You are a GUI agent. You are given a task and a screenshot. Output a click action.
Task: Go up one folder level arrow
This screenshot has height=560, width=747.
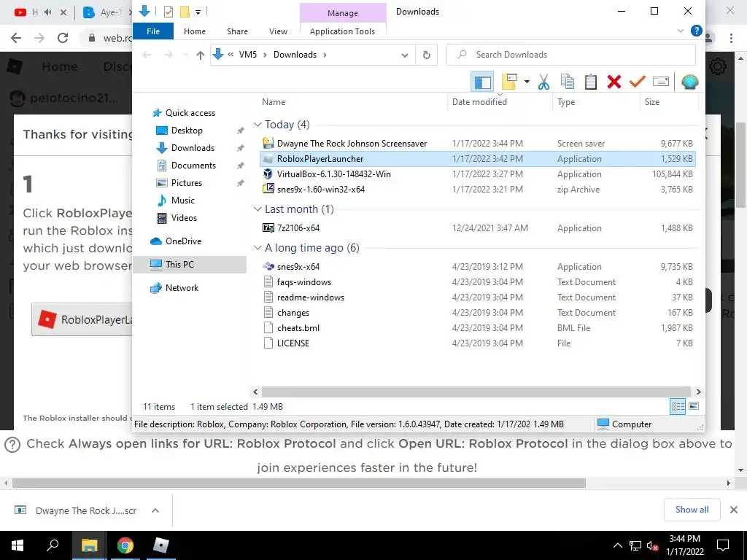(x=200, y=55)
